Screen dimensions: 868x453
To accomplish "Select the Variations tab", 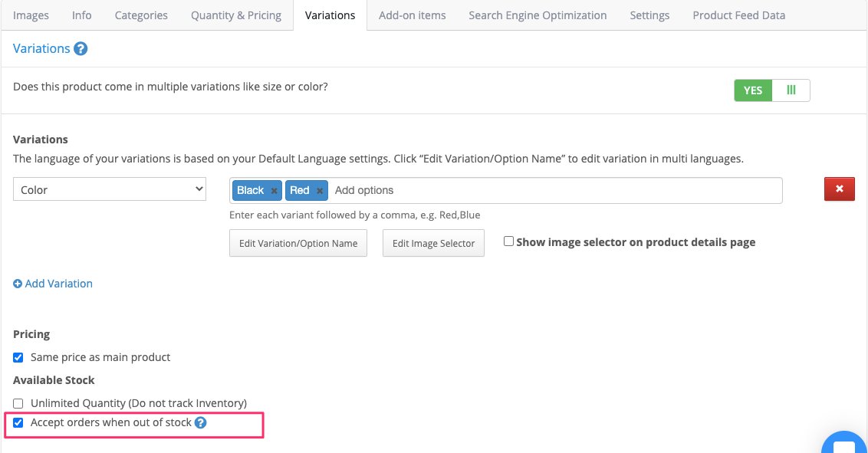I will 330,15.
